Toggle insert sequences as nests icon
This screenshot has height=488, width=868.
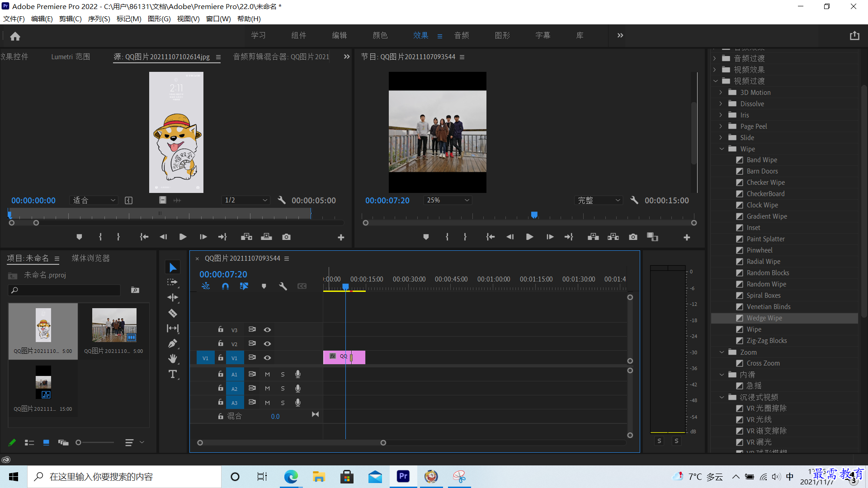(206, 286)
